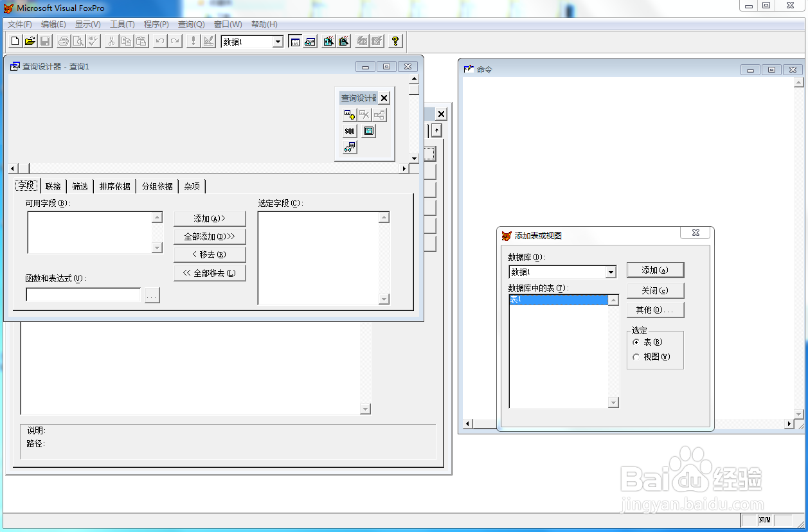Screen dimensions: 808x532
Task: Open the 程序(P) menu
Action: pyautogui.click(x=156, y=24)
